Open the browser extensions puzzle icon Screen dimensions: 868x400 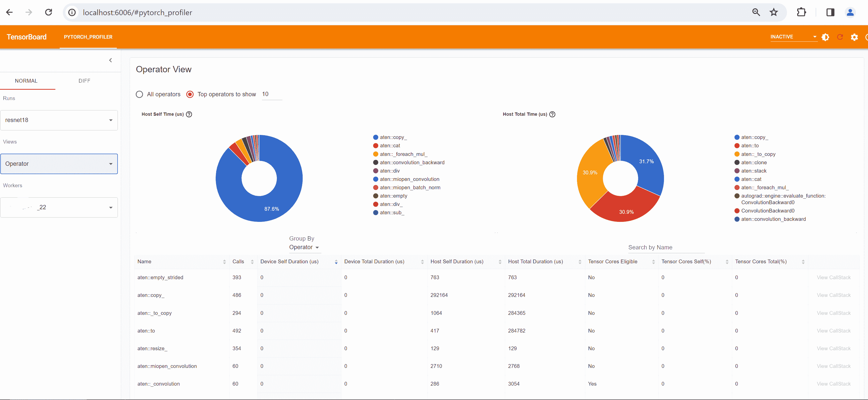point(801,12)
